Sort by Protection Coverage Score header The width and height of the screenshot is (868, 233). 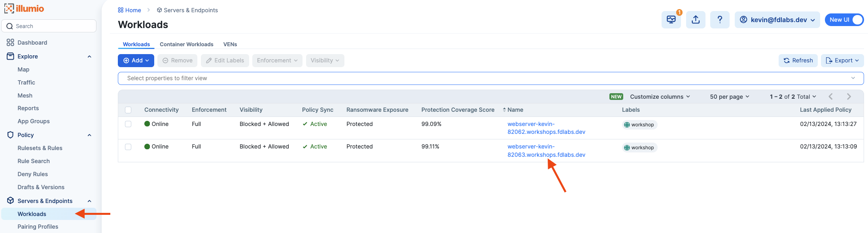(458, 110)
